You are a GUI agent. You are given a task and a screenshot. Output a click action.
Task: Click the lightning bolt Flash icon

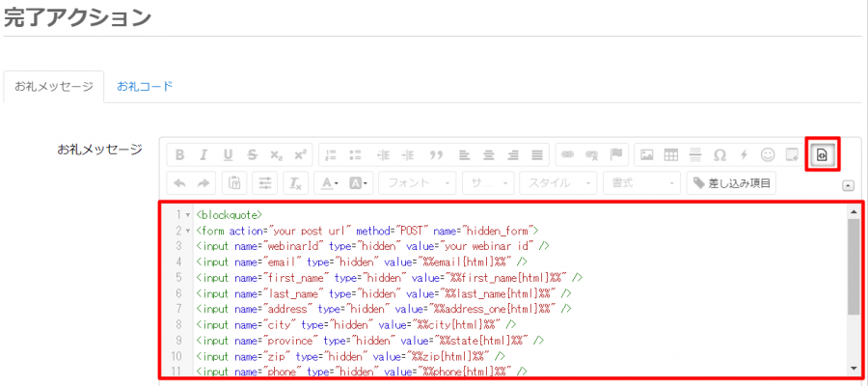pyautogui.click(x=744, y=155)
